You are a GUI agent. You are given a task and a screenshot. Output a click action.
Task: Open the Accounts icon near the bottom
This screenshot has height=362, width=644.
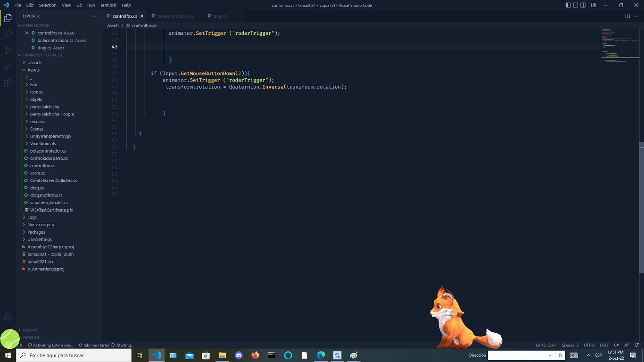tap(7, 317)
